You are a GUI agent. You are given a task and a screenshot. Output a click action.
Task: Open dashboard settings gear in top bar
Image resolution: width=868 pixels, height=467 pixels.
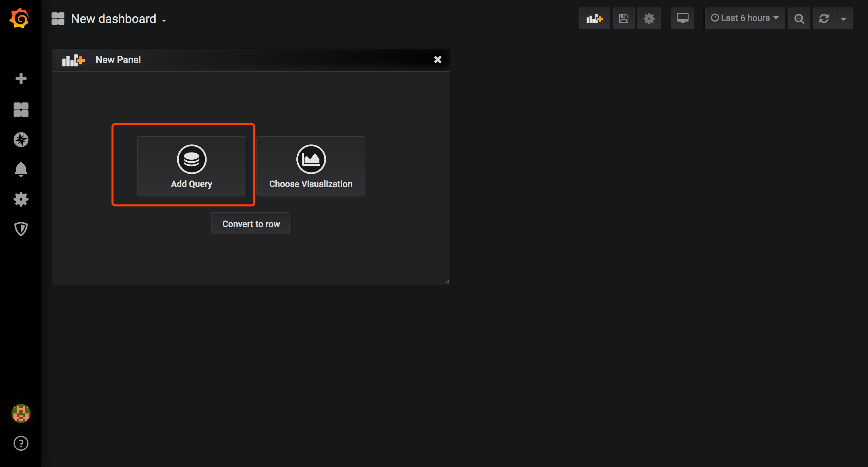tap(649, 18)
